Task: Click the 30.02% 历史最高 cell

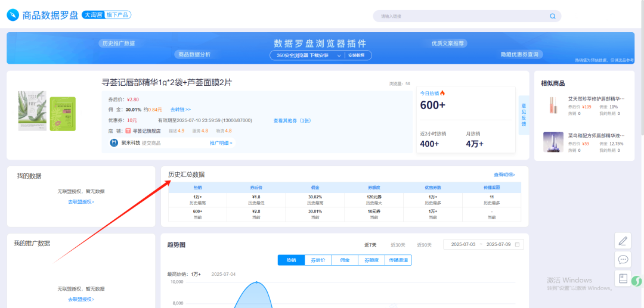Action: [x=315, y=200]
